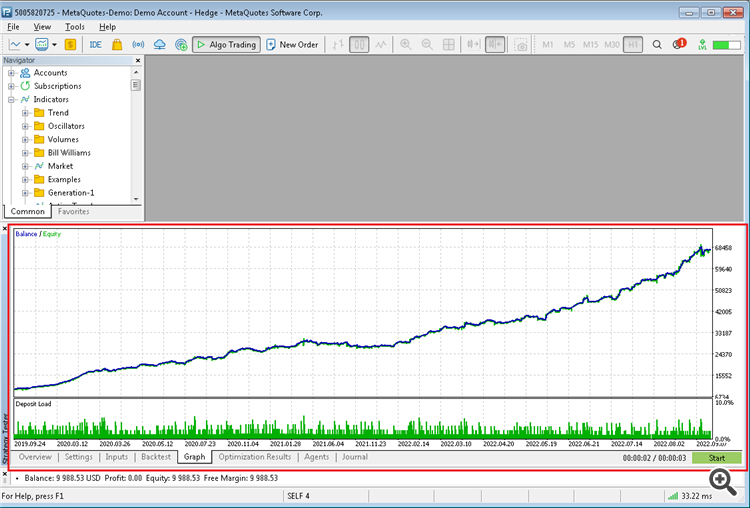Select M15 timeframe

590,44
